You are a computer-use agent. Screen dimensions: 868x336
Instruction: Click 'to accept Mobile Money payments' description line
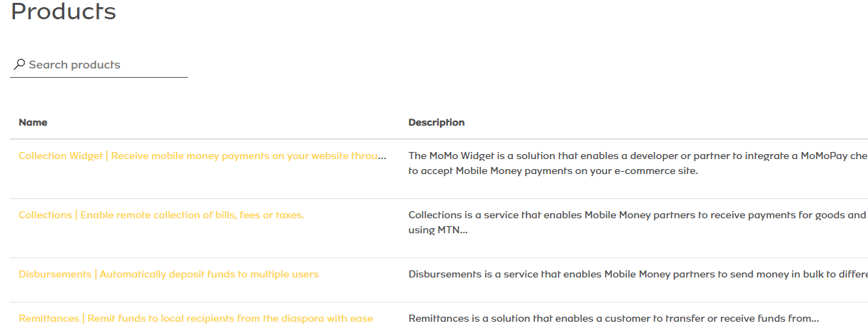coord(553,170)
